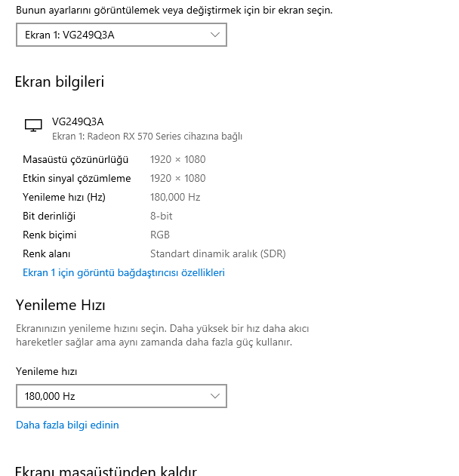459x476 pixels.
Task: Click the "Etkin sinyal çözümleme" label
Action: point(77,178)
